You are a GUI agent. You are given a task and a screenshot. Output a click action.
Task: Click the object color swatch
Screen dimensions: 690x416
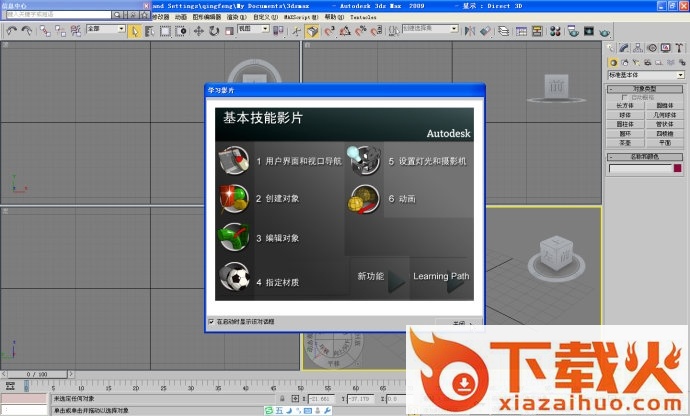(x=678, y=168)
